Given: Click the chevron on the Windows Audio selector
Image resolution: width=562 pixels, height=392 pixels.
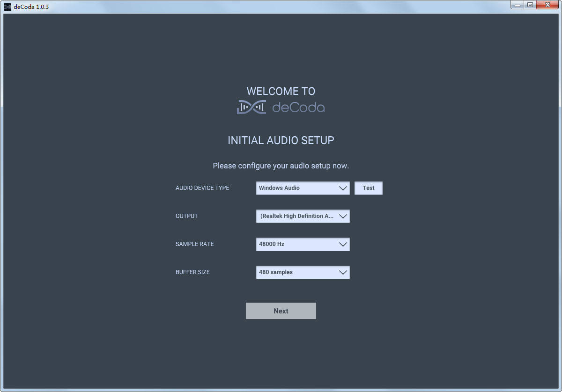Looking at the screenshot, I should (x=342, y=188).
